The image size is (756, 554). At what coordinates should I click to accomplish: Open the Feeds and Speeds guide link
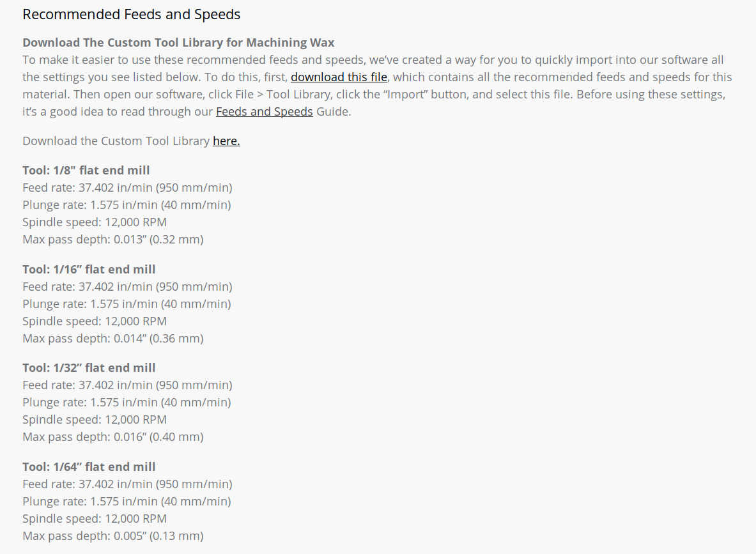pyautogui.click(x=264, y=112)
